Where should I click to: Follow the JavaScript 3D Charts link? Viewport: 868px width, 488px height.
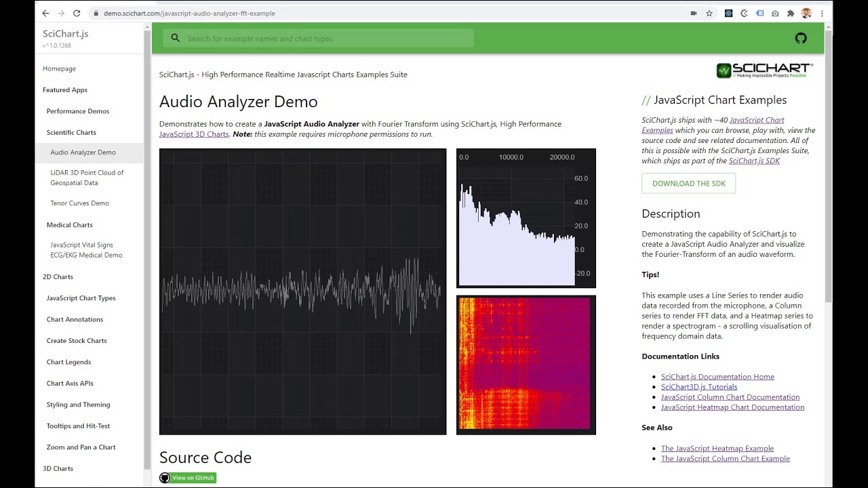point(194,134)
